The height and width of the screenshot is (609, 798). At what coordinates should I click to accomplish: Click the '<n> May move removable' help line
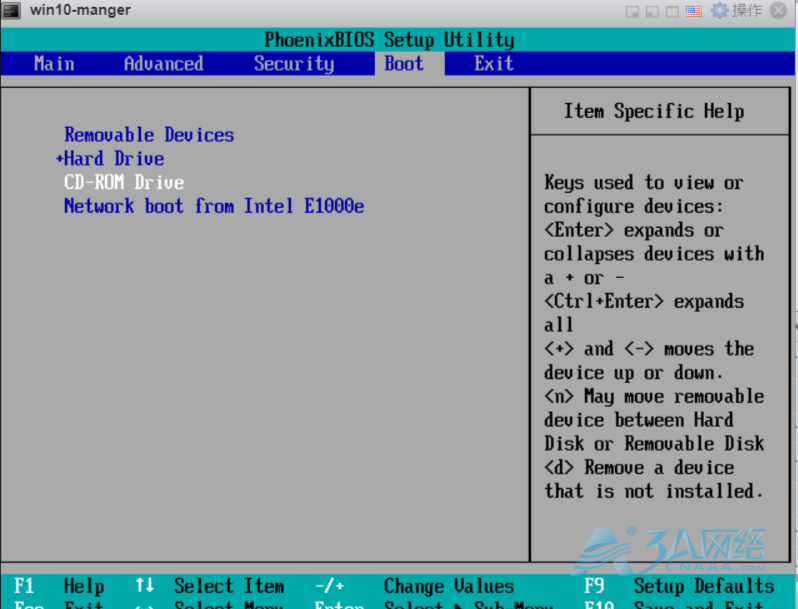(654, 396)
